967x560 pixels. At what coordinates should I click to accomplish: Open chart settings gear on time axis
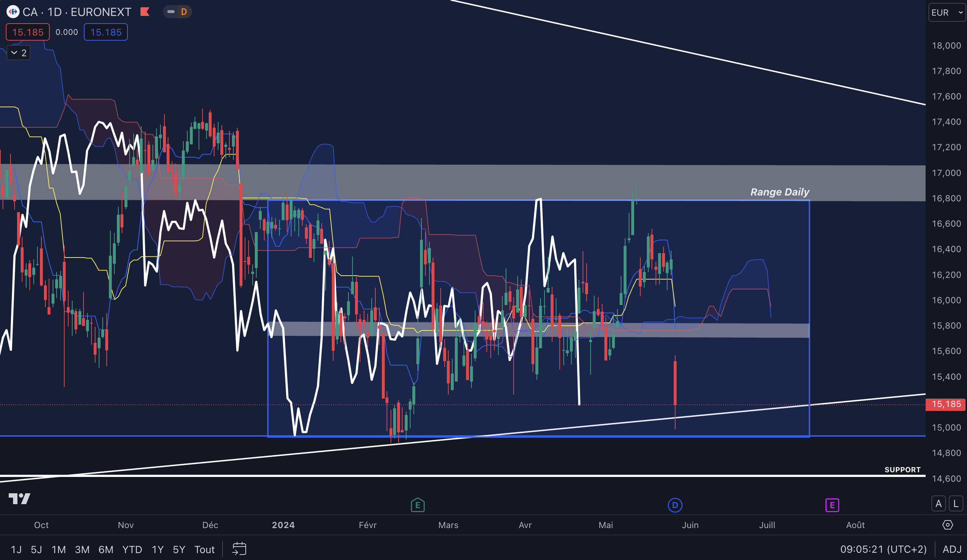[947, 525]
